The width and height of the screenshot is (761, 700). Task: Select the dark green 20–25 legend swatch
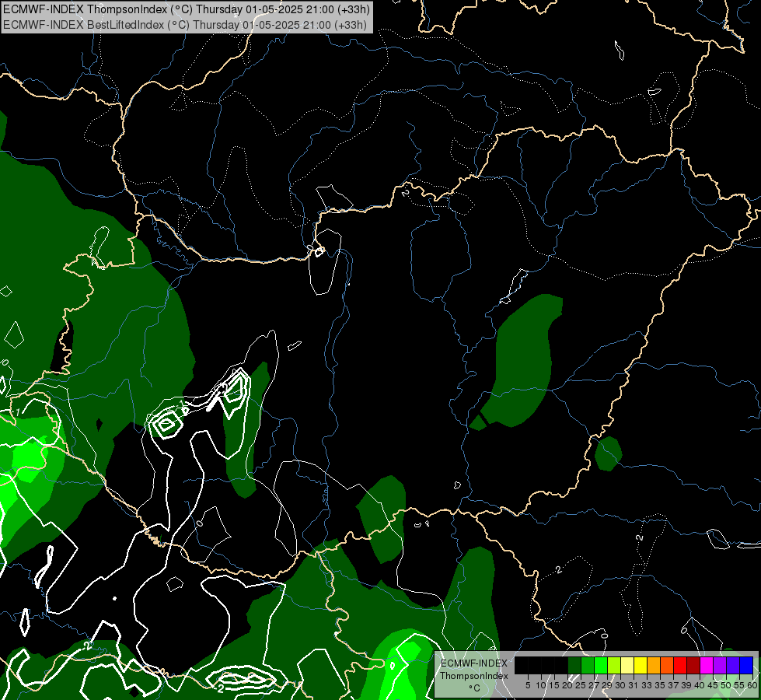click(x=574, y=666)
